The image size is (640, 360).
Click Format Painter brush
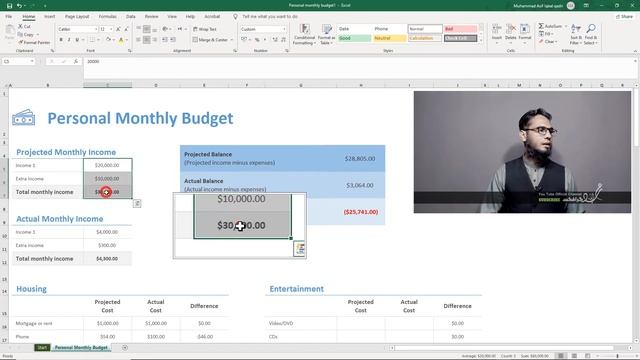(34, 42)
